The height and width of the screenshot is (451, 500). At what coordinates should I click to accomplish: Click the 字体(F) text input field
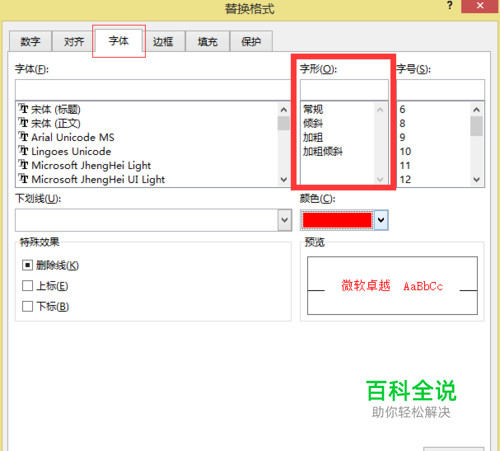click(153, 90)
